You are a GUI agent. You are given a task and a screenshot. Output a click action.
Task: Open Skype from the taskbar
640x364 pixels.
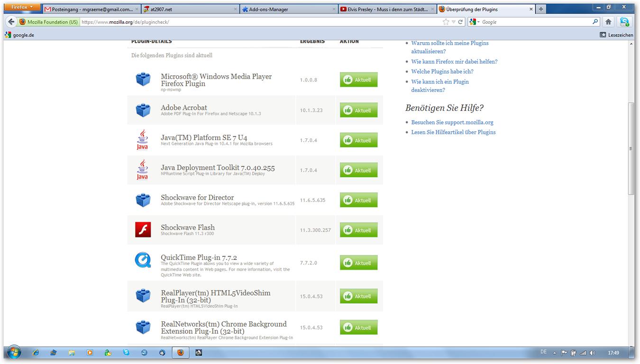[126, 353]
